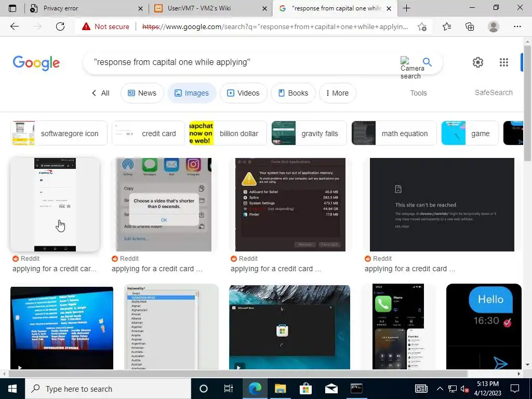
Task: Click the Edge icon in the taskbar
Action: click(255, 389)
